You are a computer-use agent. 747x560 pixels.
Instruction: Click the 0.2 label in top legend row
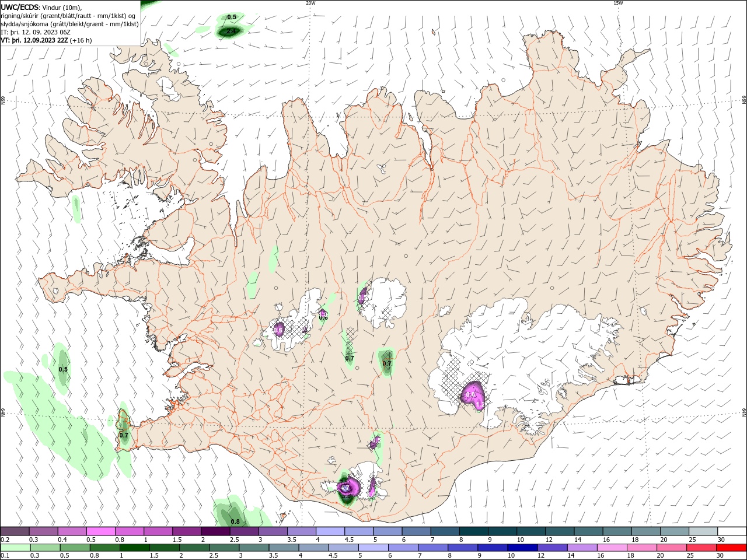coord(5,540)
